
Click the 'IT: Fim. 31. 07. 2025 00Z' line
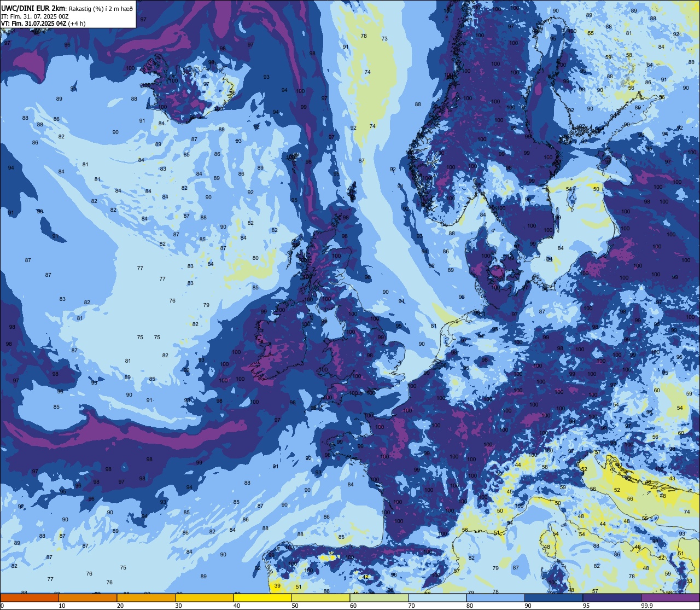pyautogui.click(x=34, y=16)
